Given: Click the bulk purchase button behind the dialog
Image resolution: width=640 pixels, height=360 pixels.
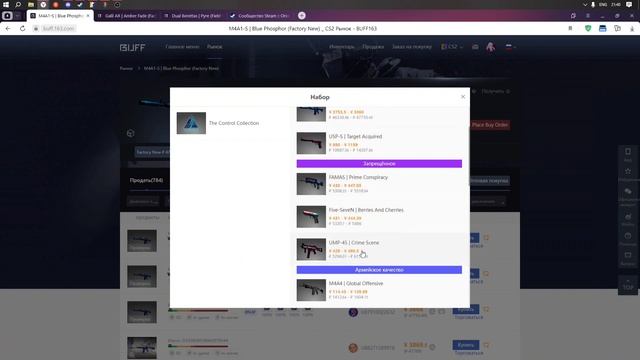Looking at the screenshot, I should (489, 180).
